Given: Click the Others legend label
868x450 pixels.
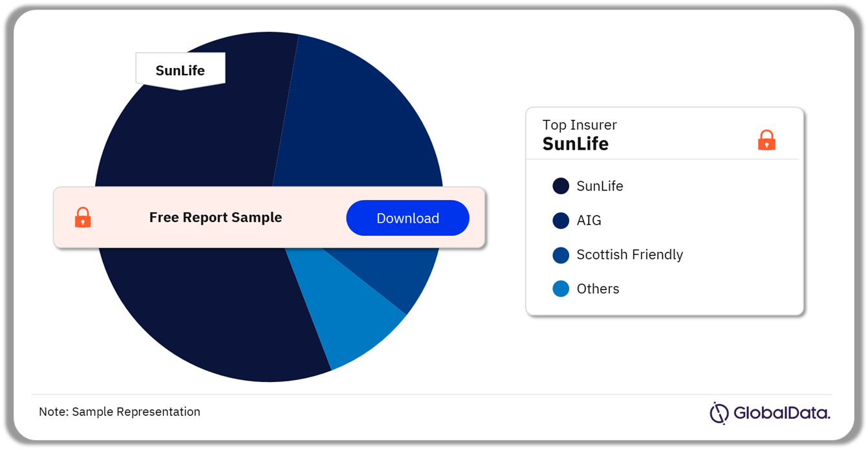Looking at the screenshot, I should [598, 289].
